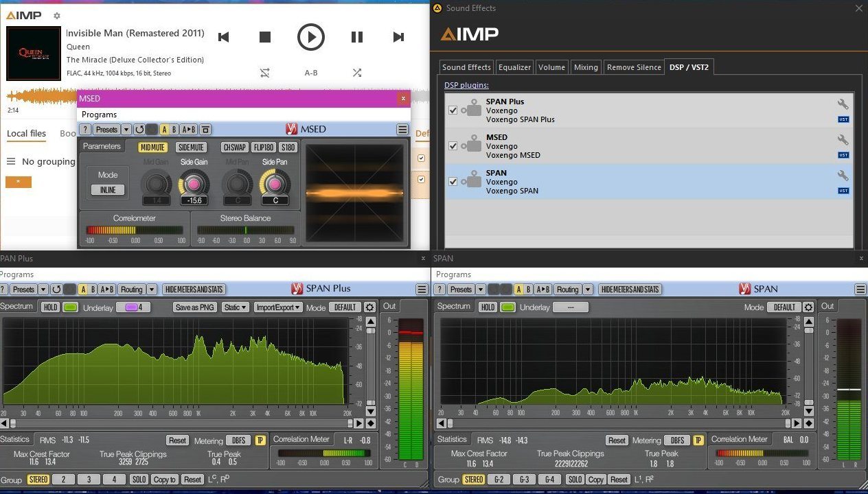Open MSED hamburger settings menu
The image size is (868, 494).
click(x=402, y=130)
